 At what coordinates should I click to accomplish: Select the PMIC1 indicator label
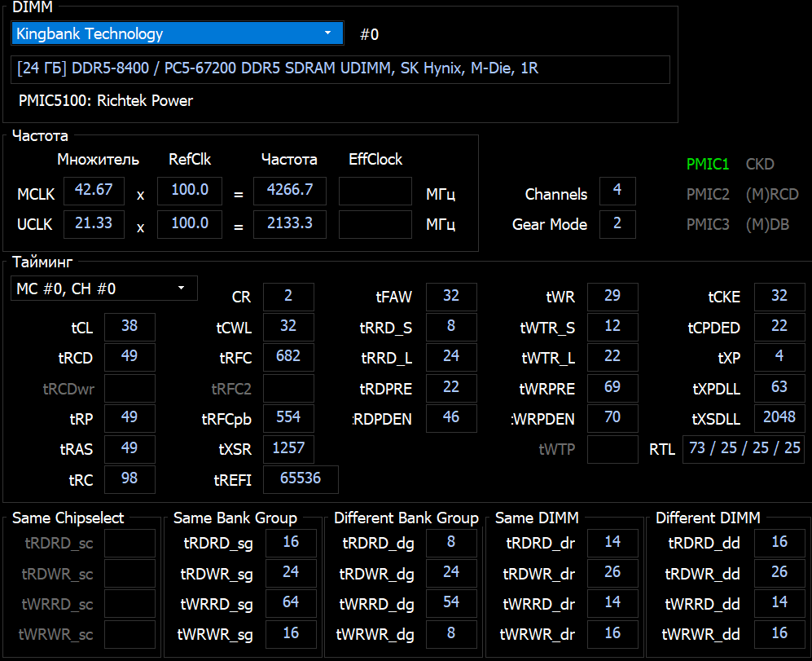(x=708, y=165)
